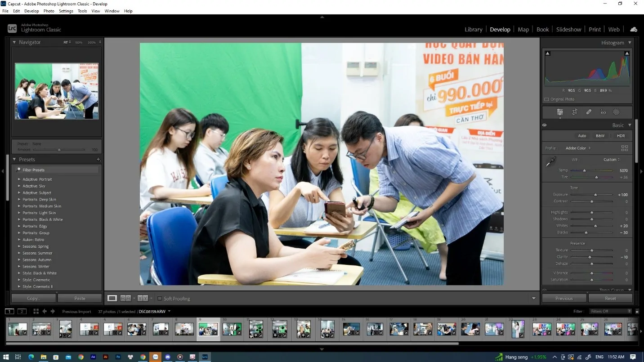Activate the Crop overlay tool
This screenshot has width=644, height=362.
click(x=574, y=112)
